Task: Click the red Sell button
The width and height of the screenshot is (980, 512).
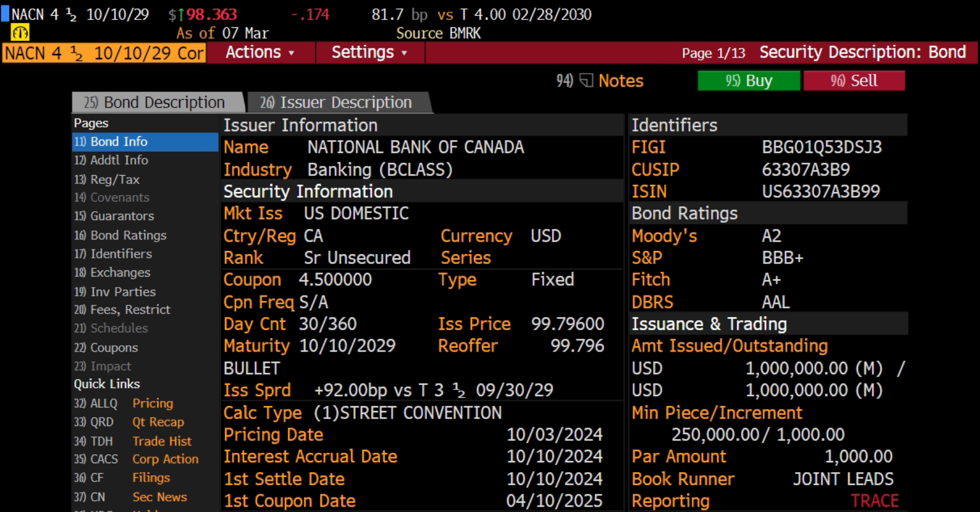Action: [854, 81]
